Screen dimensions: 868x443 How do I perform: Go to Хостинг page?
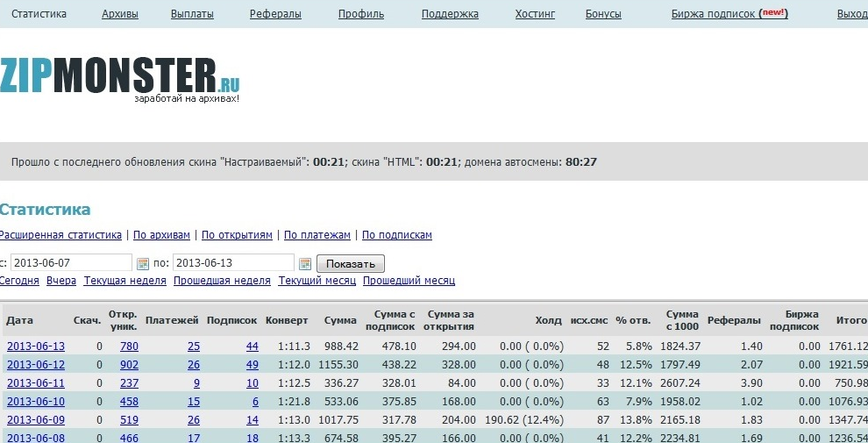pos(535,14)
